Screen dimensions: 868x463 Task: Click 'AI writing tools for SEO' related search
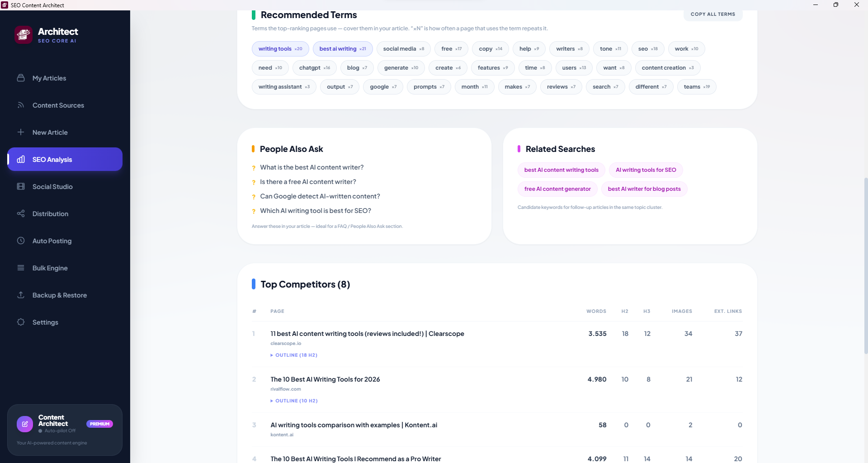[x=646, y=170]
